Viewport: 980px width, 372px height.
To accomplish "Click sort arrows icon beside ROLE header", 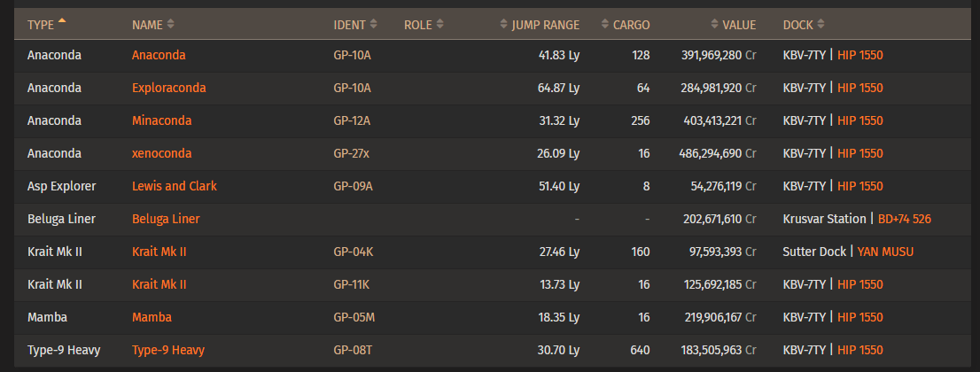I will pos(440,25).
